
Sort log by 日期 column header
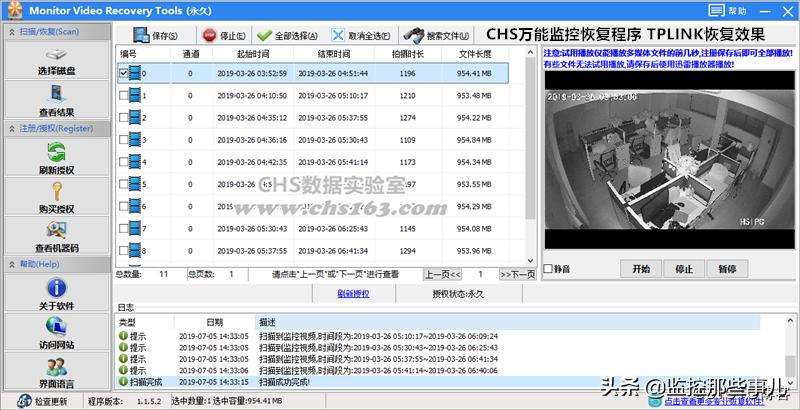pos(214,322)
